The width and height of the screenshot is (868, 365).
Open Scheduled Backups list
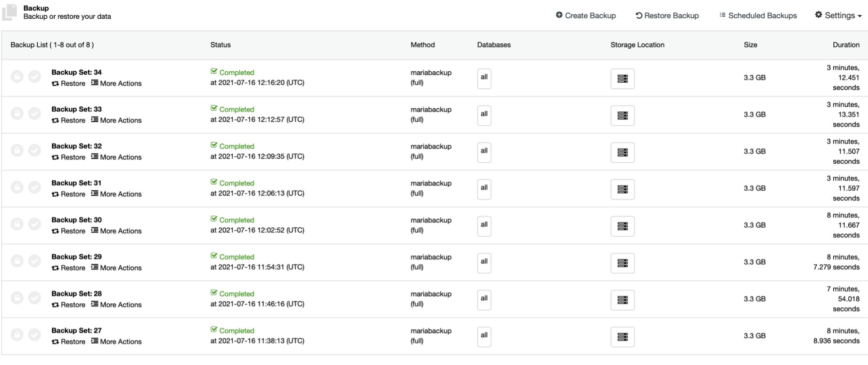click(758, 16)
